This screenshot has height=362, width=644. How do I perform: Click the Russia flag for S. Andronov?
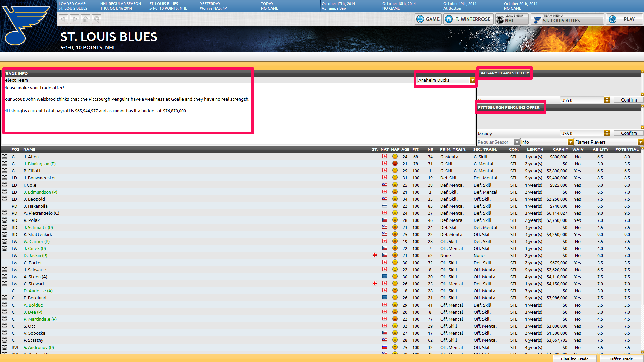click(x=385, y=347)
